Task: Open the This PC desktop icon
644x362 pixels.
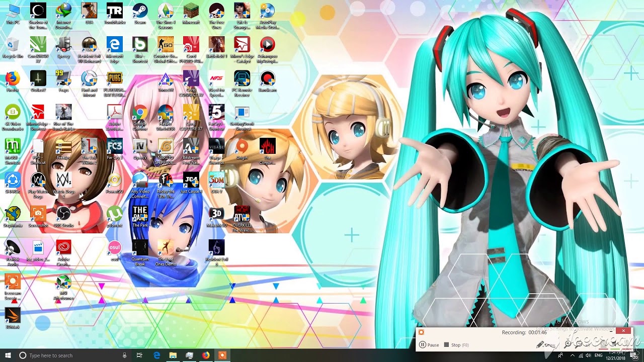Action: point(13,14)
